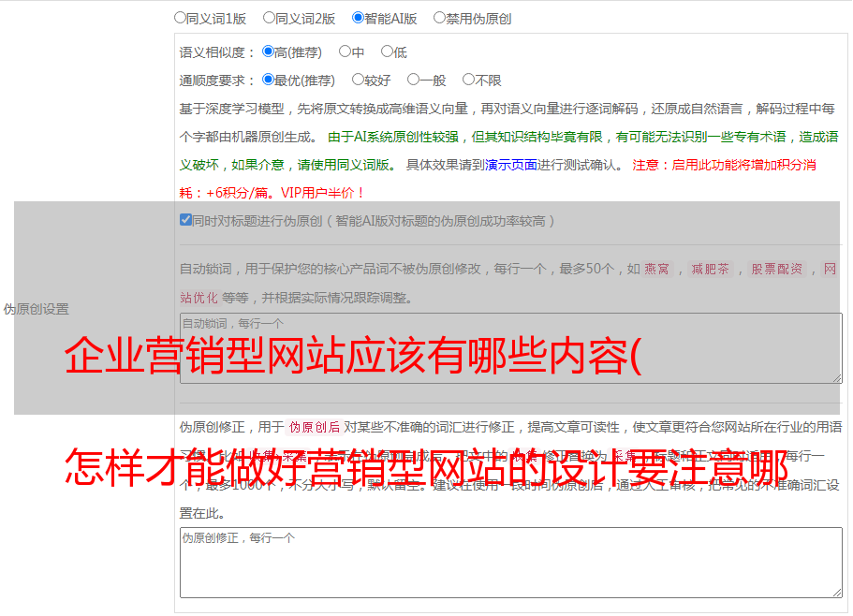Grab the 自动锁词 textarea resize handle

(837, 378)
